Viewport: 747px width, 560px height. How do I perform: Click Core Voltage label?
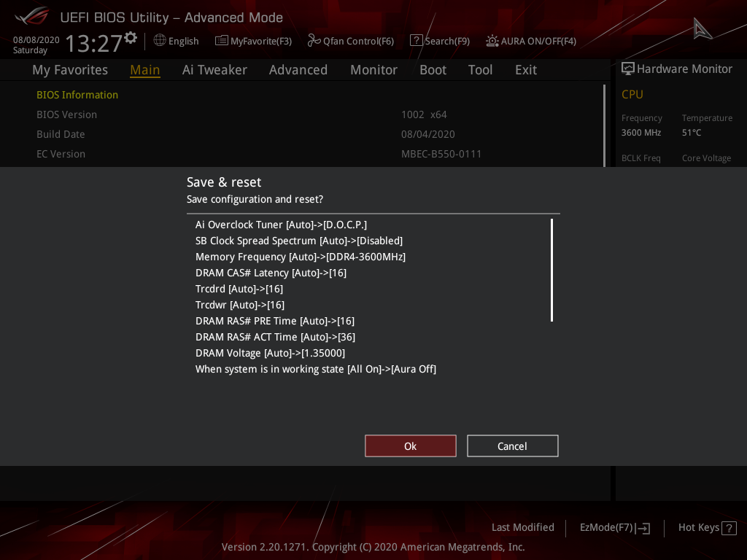tap(706, 158)
